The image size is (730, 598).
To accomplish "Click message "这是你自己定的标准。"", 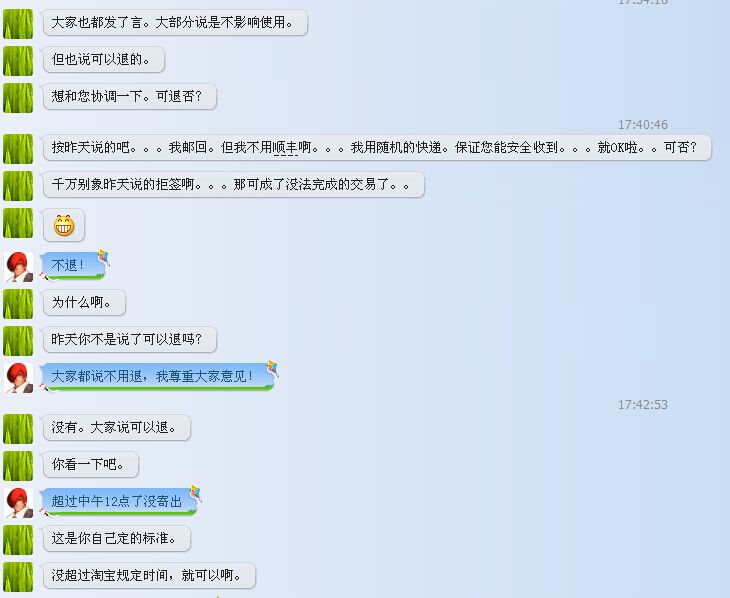I will [x=117, y=538].
